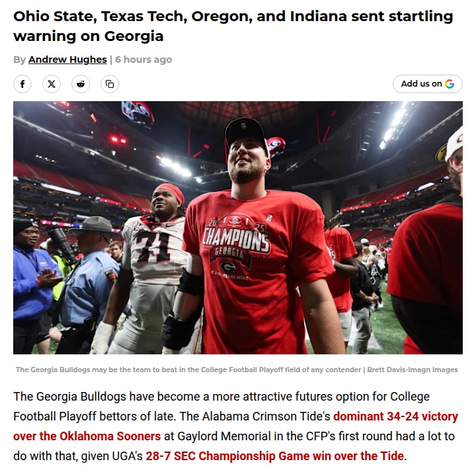Share the article on X
Screen dimensions: 476x476
pos(52,84)
